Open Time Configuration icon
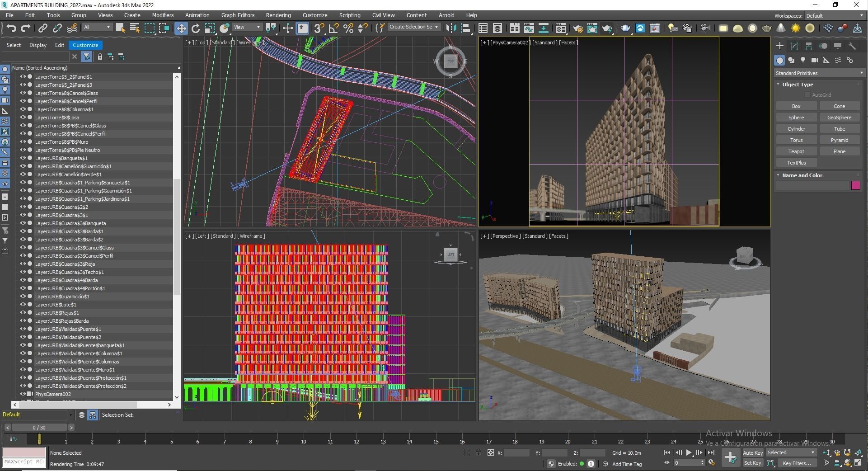The height and width of the screenshot is (471, 868). pyautogui.click(x=712, y=462)
